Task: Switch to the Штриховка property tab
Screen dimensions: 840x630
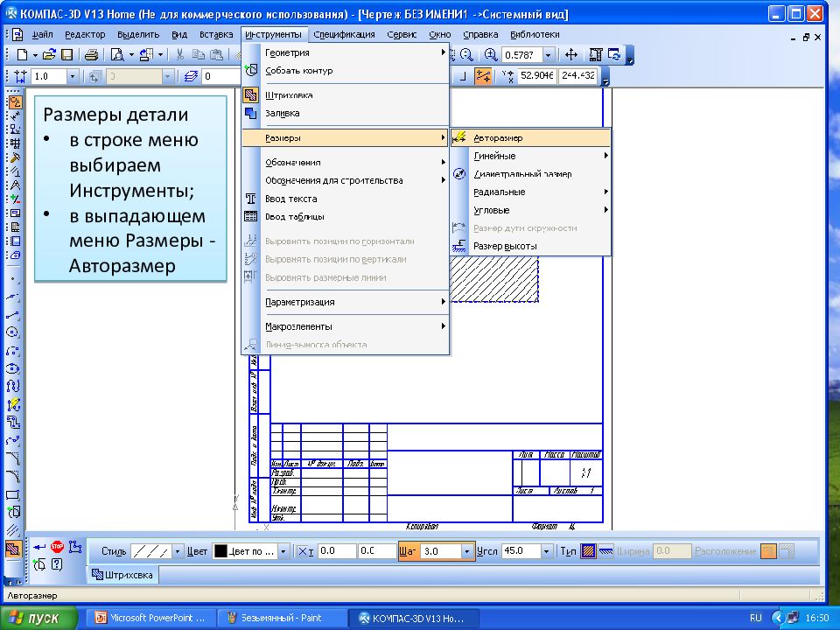Action: 122,576
